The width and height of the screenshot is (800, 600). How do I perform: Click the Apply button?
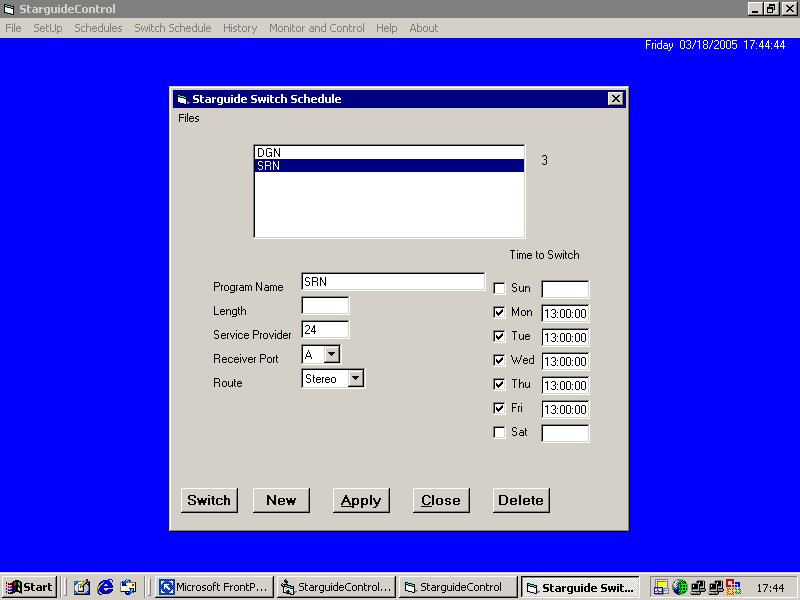(x=361, y=500)
